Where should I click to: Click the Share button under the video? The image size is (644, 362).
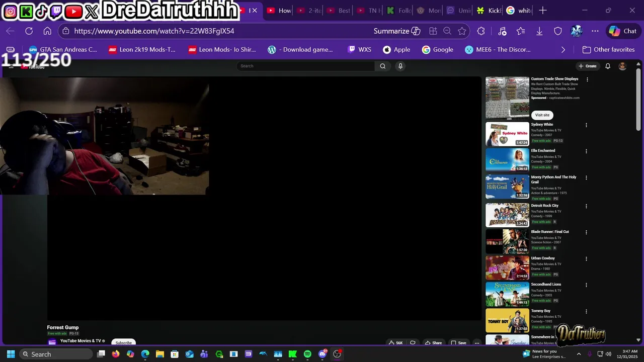433,343
